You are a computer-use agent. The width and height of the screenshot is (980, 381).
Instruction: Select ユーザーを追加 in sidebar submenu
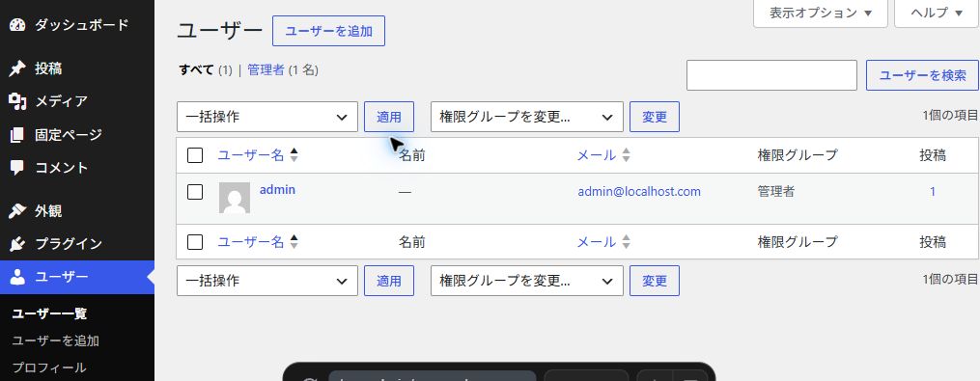click(x=56, y=341)
